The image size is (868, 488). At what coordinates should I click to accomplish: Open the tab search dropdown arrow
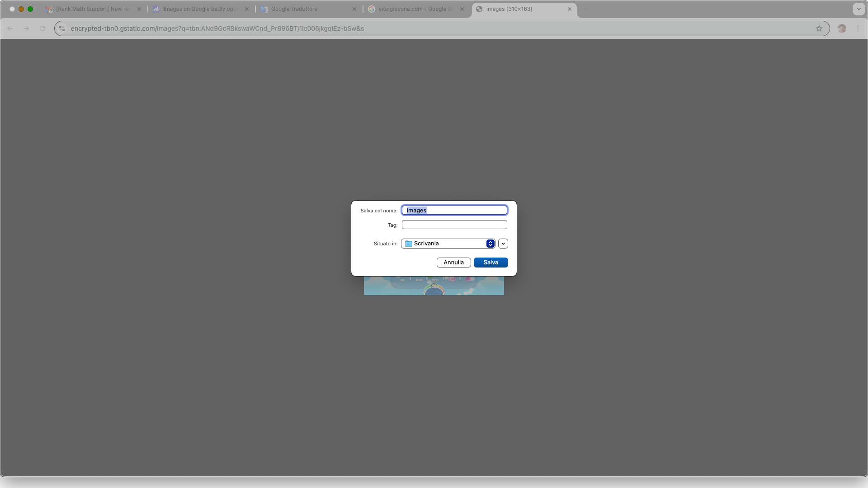(859, 9)
